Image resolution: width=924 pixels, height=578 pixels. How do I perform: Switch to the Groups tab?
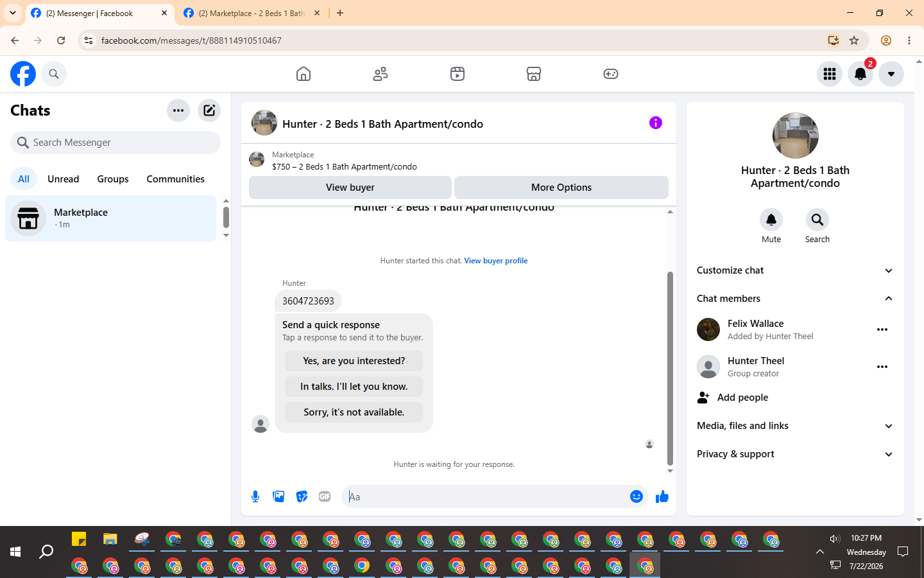113,179
